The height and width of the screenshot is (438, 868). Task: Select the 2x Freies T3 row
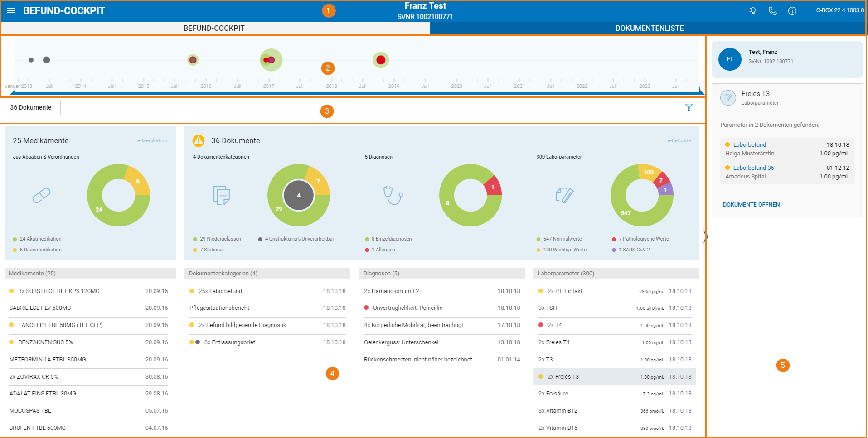click(x=615, y=377)
